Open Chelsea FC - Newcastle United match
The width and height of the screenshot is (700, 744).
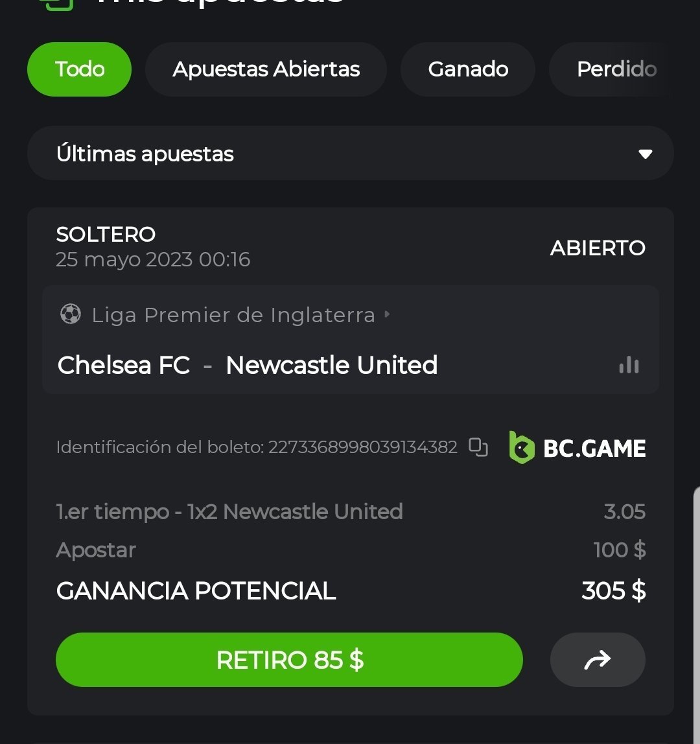(x=248, y=366)
